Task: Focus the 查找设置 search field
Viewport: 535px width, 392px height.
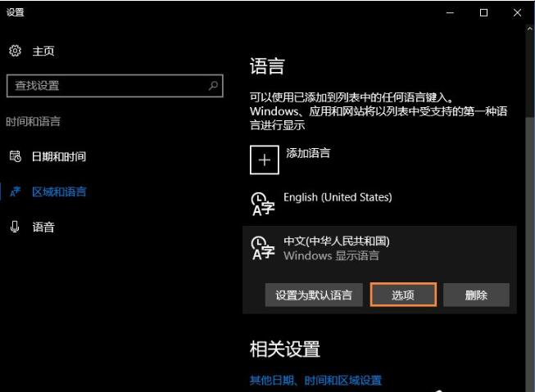Action: [115, 86]
